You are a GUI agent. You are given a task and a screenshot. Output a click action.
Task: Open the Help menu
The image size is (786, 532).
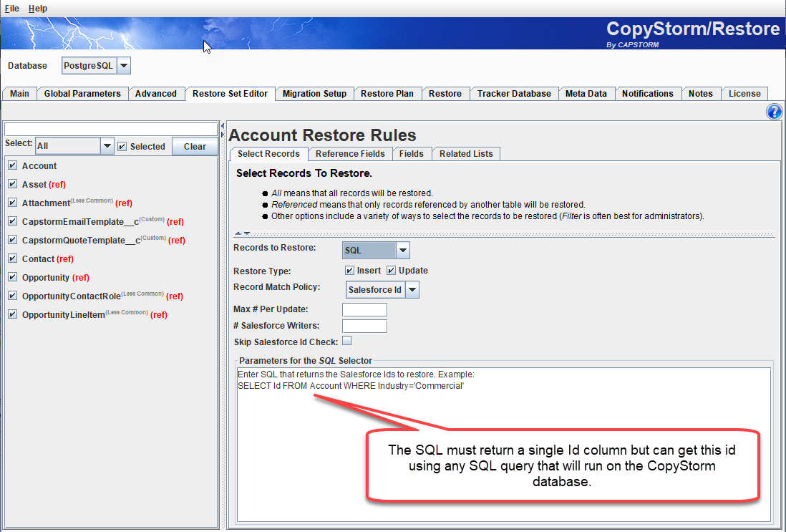point(38,9)
